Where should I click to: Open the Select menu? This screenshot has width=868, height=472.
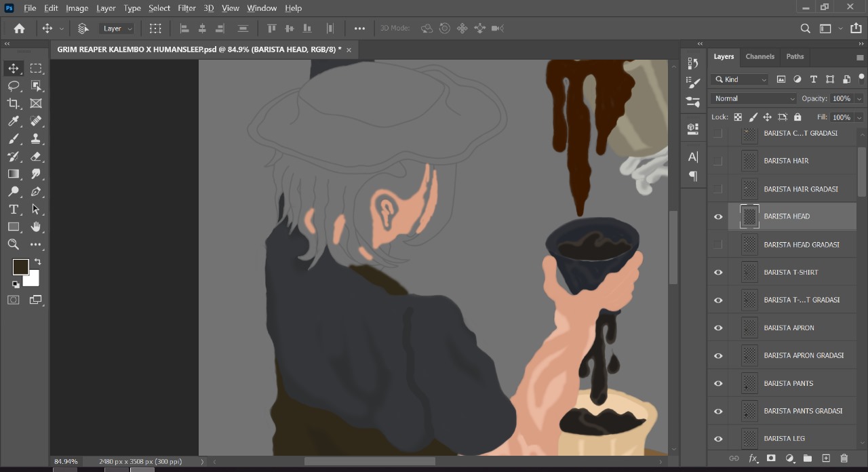pos(159,8)
